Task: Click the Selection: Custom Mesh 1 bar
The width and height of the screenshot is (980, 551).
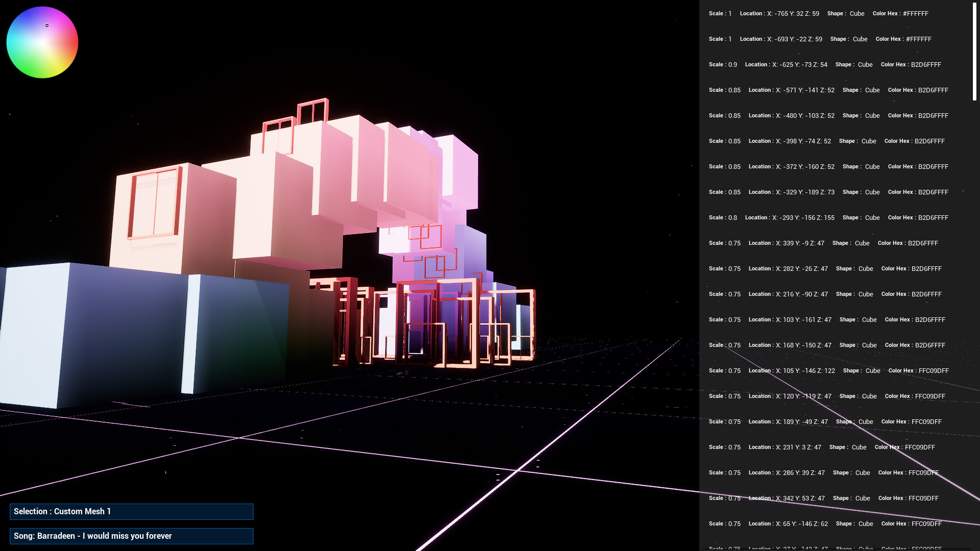Action: [132, 512]
